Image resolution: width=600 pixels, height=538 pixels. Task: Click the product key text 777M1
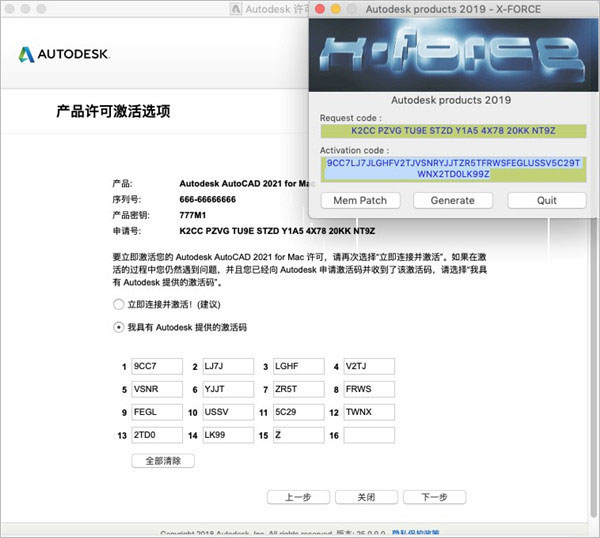pyautogui.click(x=192, y=215)
